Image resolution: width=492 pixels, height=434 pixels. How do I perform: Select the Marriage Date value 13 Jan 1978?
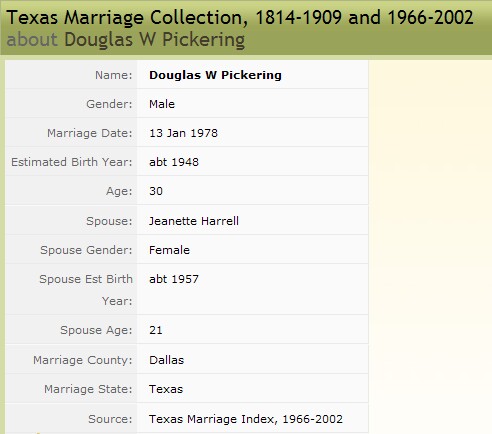(x=183, y=133)
